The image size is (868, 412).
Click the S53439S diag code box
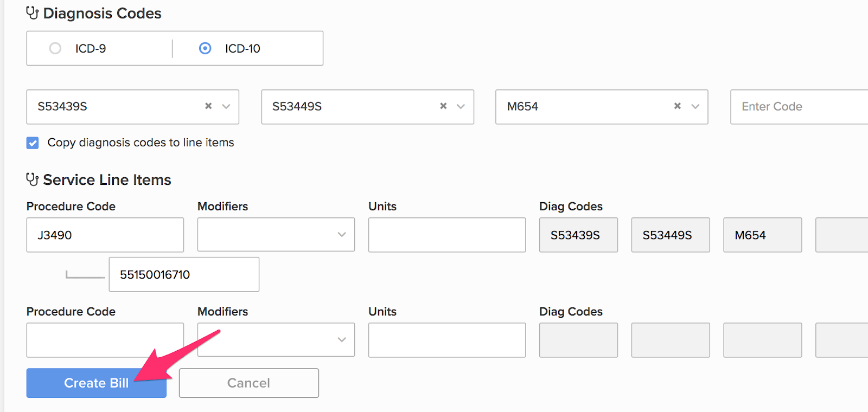tap(578, 235)
